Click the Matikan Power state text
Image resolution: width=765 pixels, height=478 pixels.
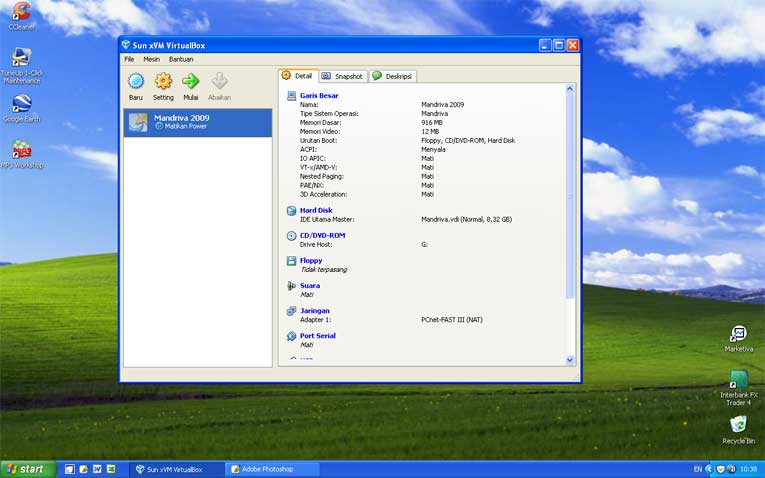pyautogui.click(x=185, y=126)
